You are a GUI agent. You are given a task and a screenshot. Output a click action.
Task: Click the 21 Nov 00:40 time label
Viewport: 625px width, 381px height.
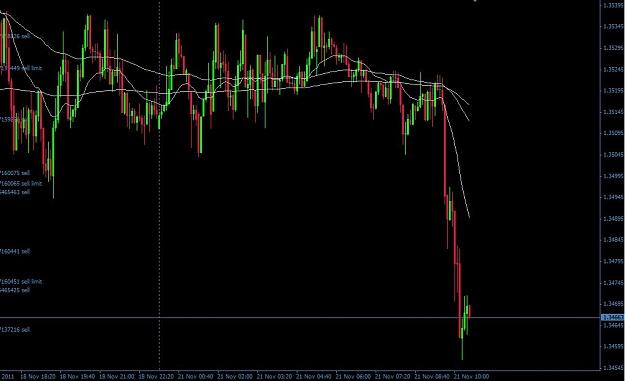point(195,376)
